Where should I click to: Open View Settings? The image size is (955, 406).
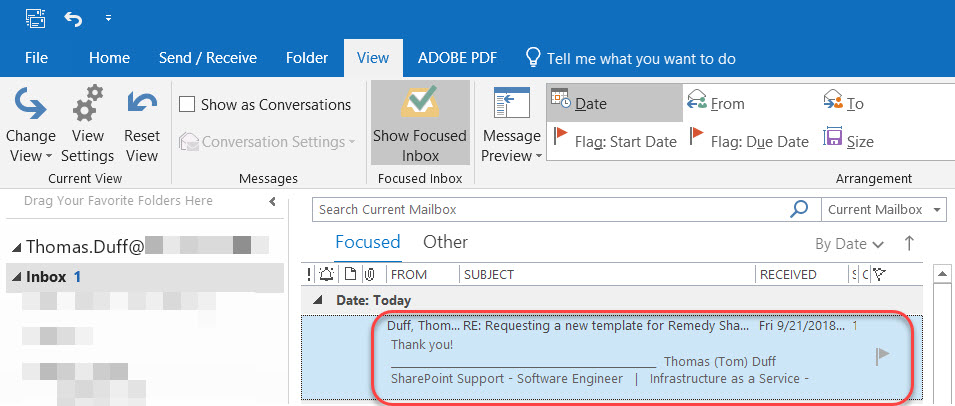click(88, 125)
